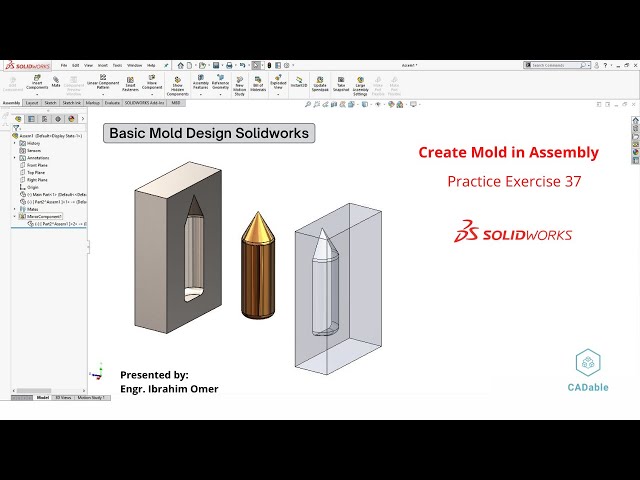This screenshot has width=640, height=480.
Task: Click Update SpeedPak tool
Action: click(x=320, y=84)
